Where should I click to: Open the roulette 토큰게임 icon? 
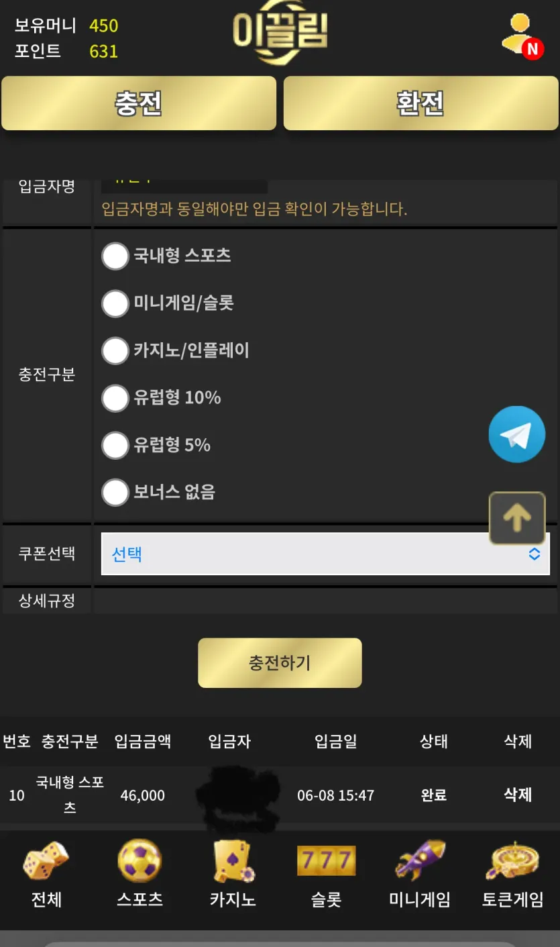[x=512, y=860]
